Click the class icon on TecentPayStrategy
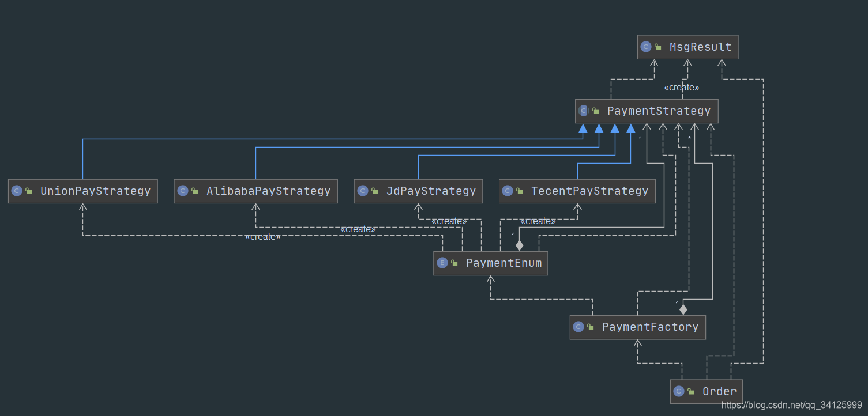868x416 pixels. tap(508, 191)
